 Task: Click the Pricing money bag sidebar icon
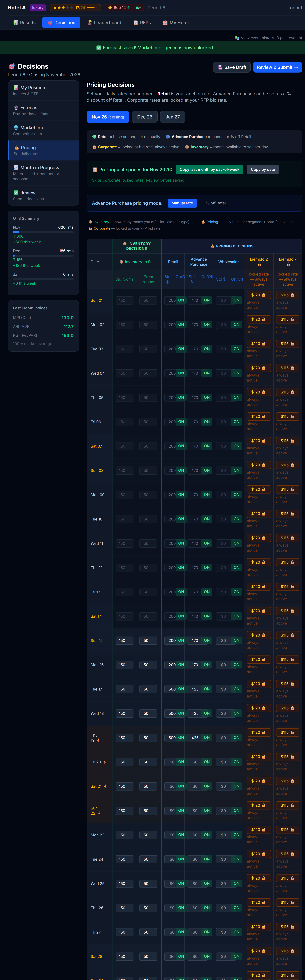coord(17,148)
